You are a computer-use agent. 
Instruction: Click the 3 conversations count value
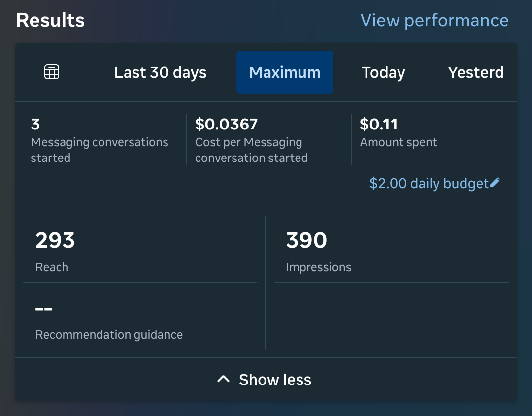pos(35,124)
